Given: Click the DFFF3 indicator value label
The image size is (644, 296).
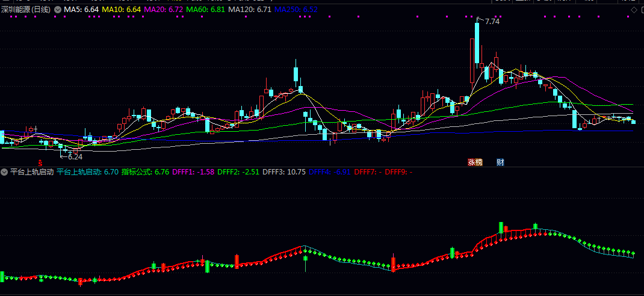Looking at the screenshot, I should click(x=284, y=172).
